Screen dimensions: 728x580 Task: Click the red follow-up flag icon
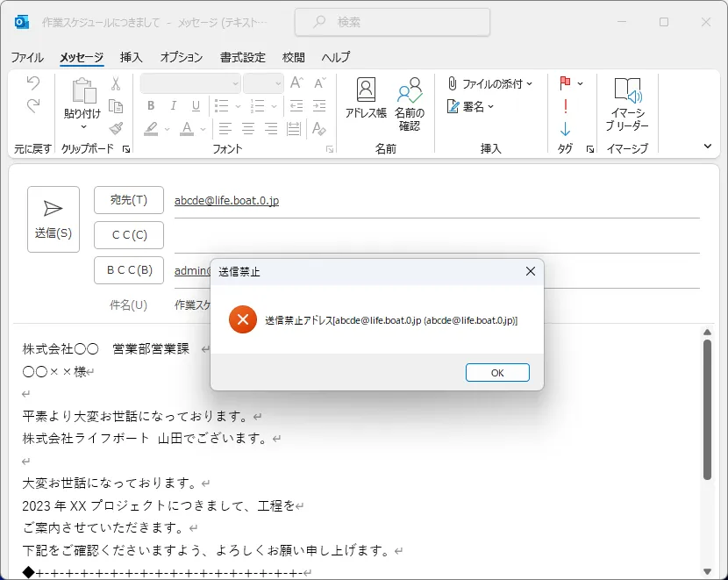coord(565,83)
